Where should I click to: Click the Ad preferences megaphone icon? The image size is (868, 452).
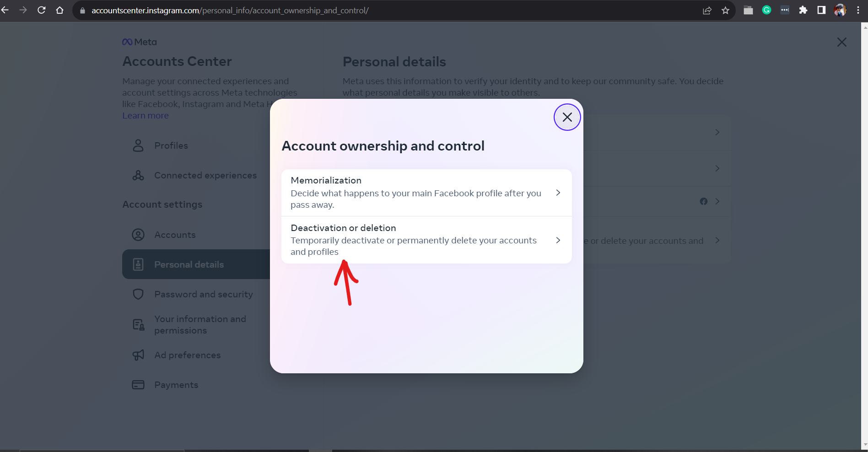point(138,355)
